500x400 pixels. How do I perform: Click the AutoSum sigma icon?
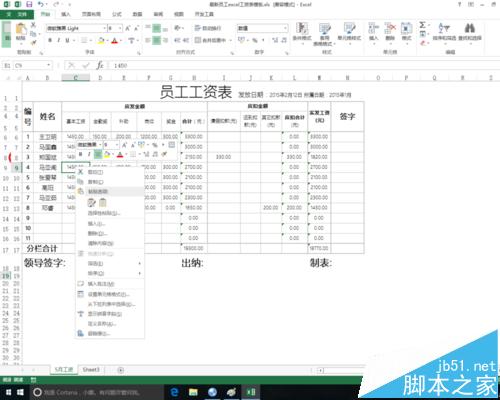(422, 25)
